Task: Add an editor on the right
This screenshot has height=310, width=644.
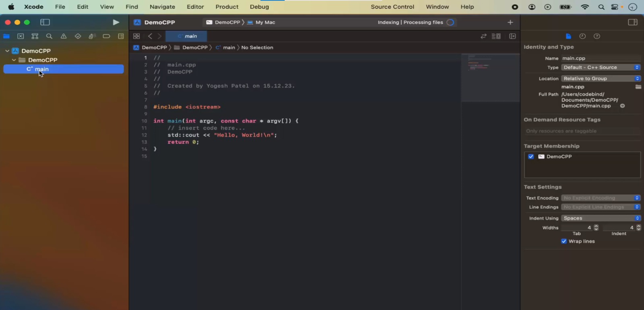Action: [512, 36]
